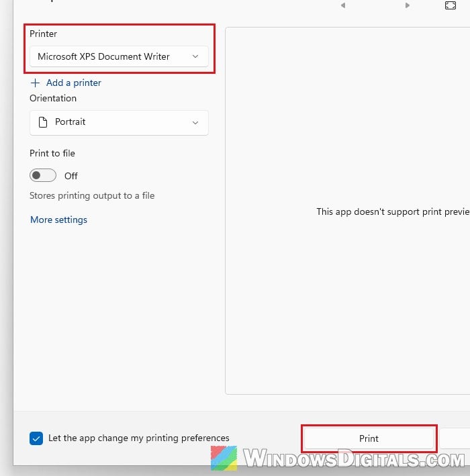
Task: Click the plus icon beside Add a printer
Action: point(35,83)
